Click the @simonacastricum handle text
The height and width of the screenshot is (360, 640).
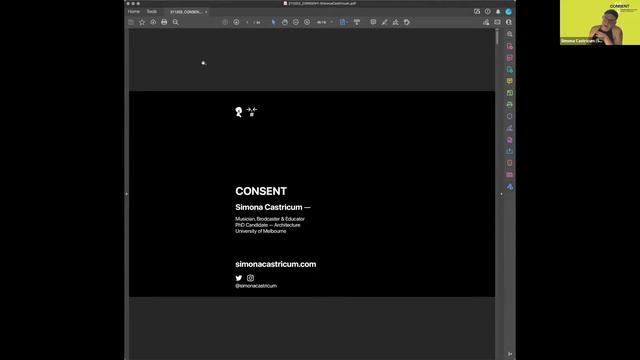[x=256, y=286]
